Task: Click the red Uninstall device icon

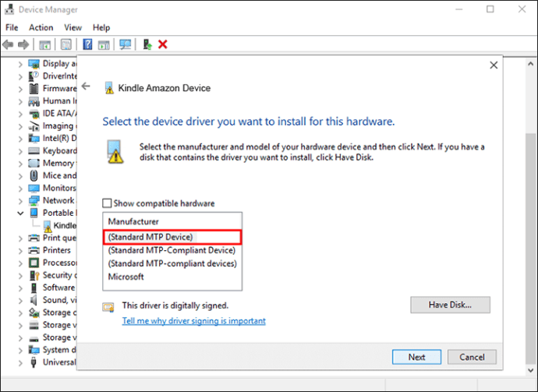Action: pyautogui.click(x=163, y=44)
